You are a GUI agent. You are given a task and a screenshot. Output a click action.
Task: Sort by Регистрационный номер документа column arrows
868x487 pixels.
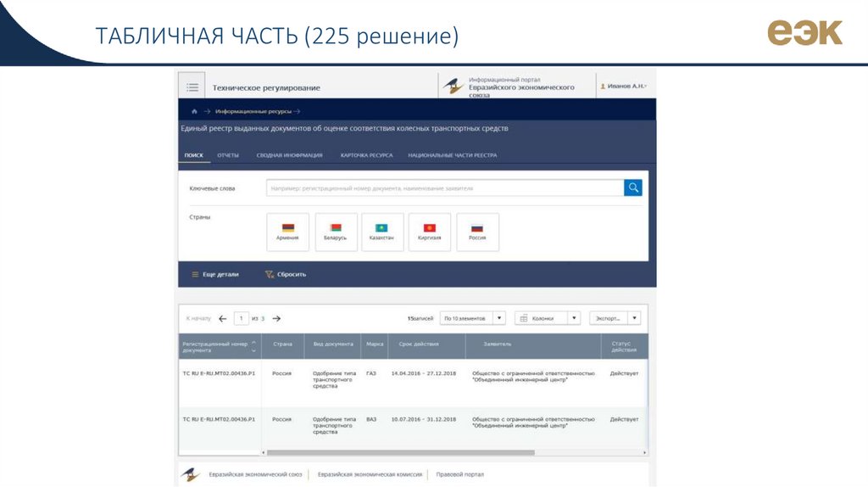pos(253,344)
